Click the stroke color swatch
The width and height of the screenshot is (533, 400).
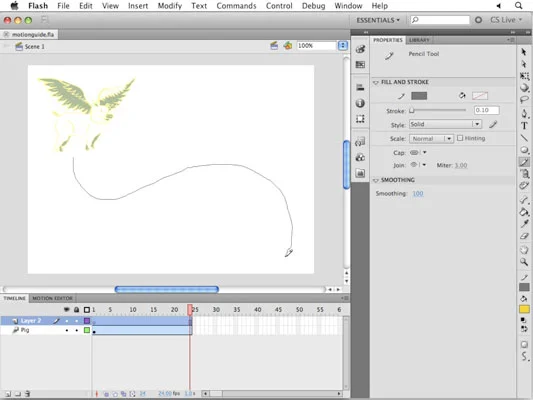pyautogui.click(x=419, y=96)
